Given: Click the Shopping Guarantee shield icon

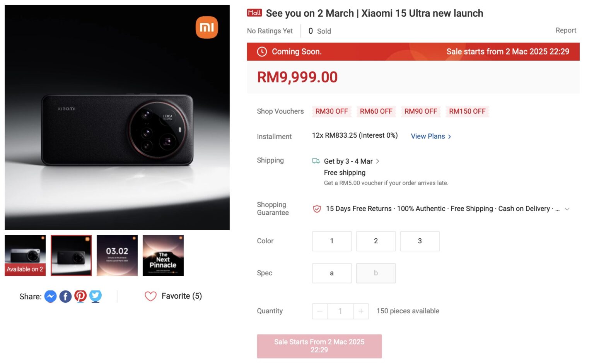Looking at the screenshot, I should [x=316, y=208].
